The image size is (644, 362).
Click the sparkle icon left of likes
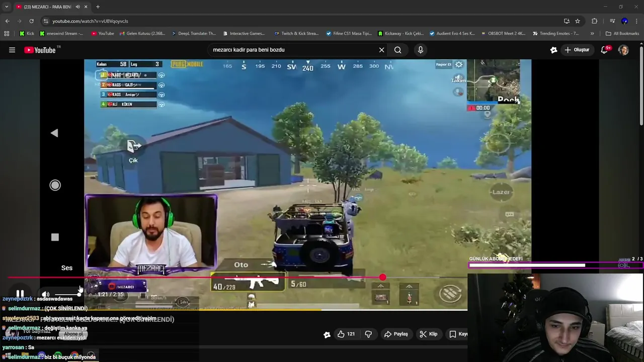(327, 334)
